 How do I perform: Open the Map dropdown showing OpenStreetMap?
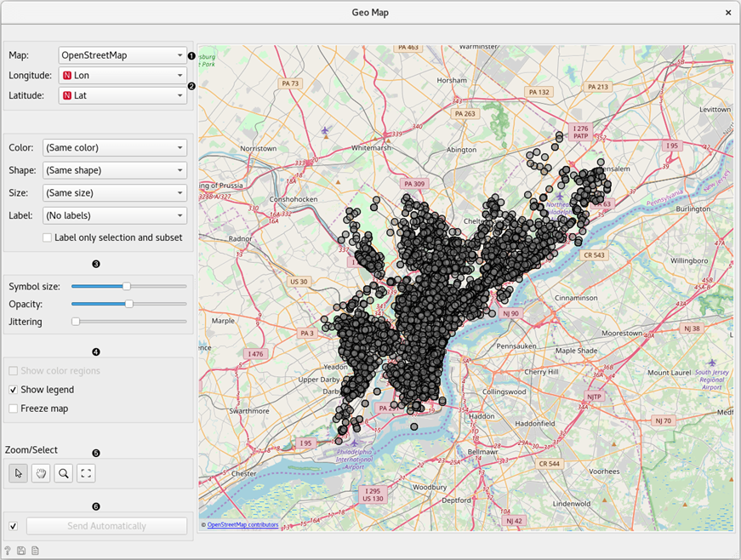[123, 55]
